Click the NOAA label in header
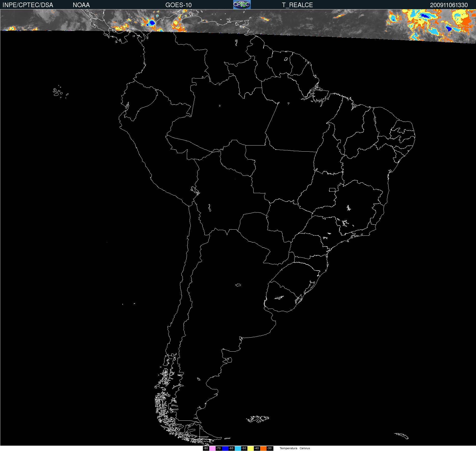Image resolution: width=476 pixels, height=451 pixels. (81, 5)
